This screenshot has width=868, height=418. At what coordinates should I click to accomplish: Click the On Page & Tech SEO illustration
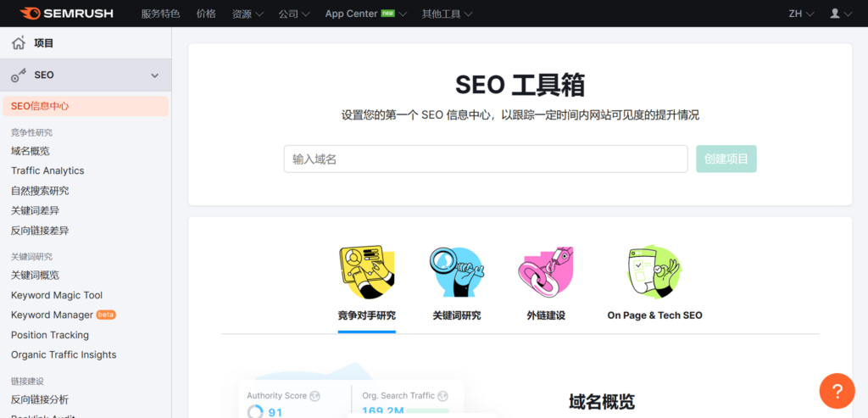pyautogui.click(x=654, y=272)
